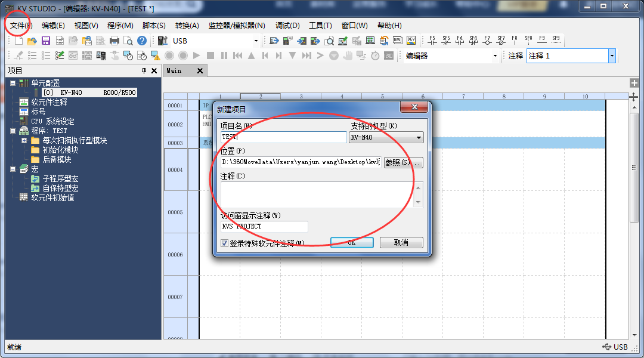The width and height of the screenshot is (644, 358).
Task: Save the project with the purple floppy icon
Action: (45, 41)
